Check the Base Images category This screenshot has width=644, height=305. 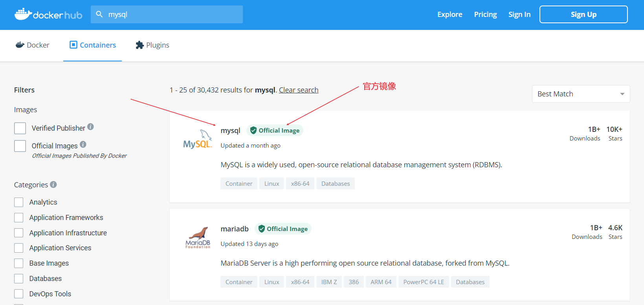tap(19, 263)
